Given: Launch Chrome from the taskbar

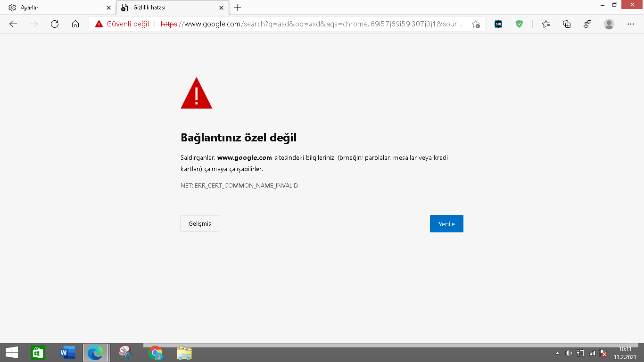Looking at the screenshot, I should tap(155, 353).
